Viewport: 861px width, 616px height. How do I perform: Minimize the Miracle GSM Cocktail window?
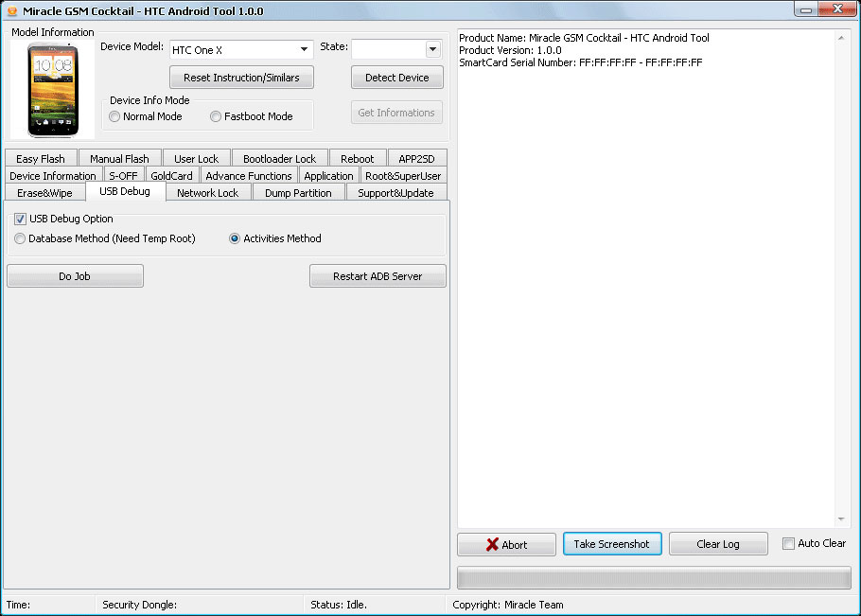(x=805, y=9)
